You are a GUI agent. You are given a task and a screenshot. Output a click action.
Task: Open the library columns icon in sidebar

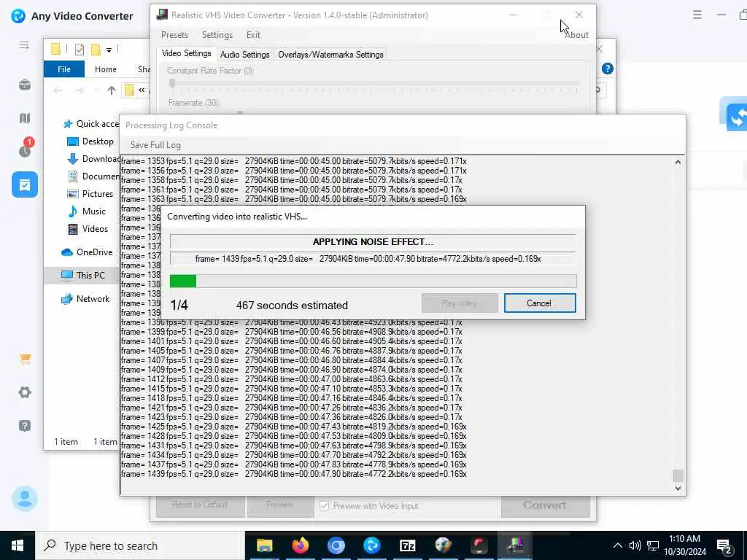click(x=25, y=117)
